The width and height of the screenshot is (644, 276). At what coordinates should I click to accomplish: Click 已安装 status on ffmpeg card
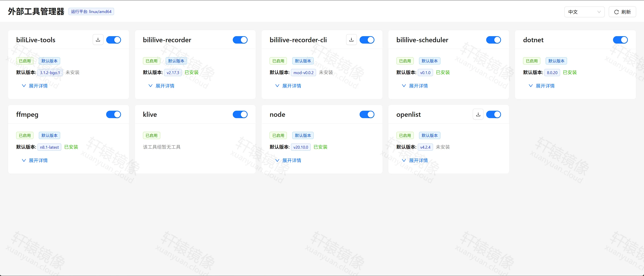tap(71, 147)
